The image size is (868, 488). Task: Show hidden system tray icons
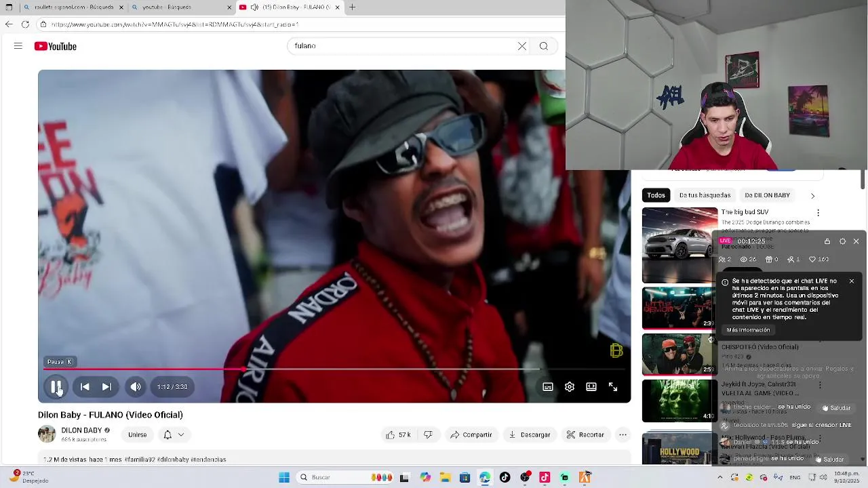[720, 477]
